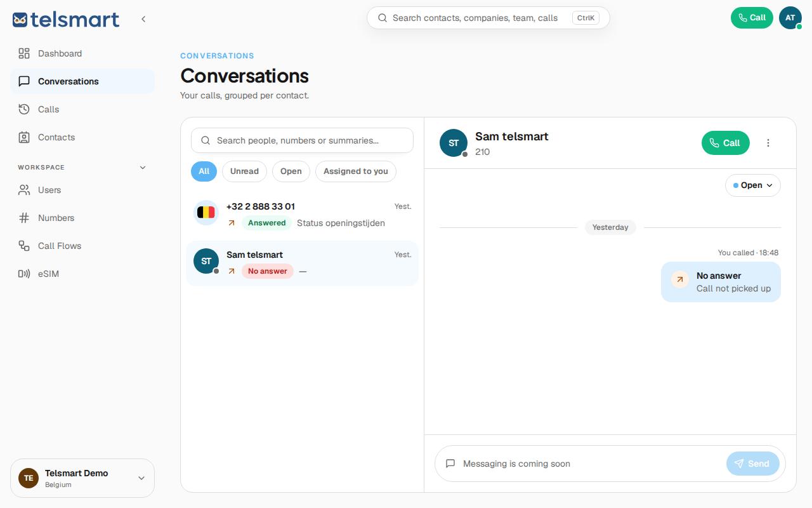Open Call Flows
Viewport: 812px width, 508px height.
coord(82,246)
